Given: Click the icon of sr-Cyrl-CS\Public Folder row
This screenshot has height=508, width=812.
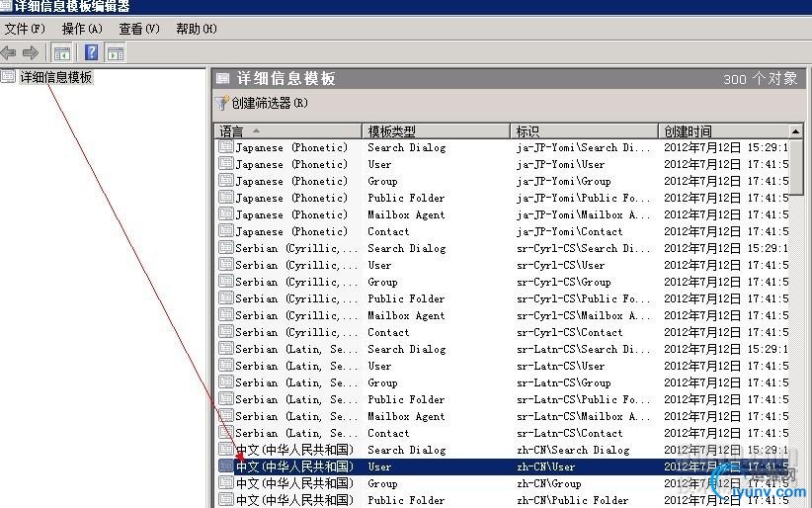Looking at the screenshot, I should point(226,298).
